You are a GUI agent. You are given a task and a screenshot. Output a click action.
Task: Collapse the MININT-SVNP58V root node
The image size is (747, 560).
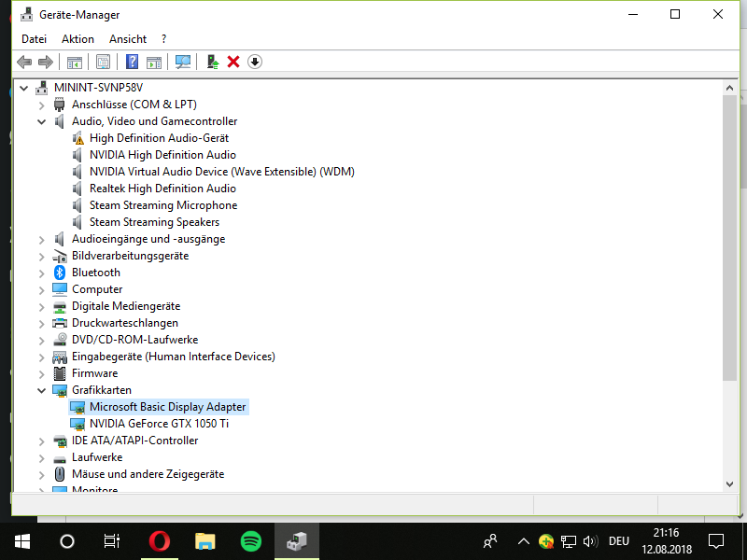point(24,88)
